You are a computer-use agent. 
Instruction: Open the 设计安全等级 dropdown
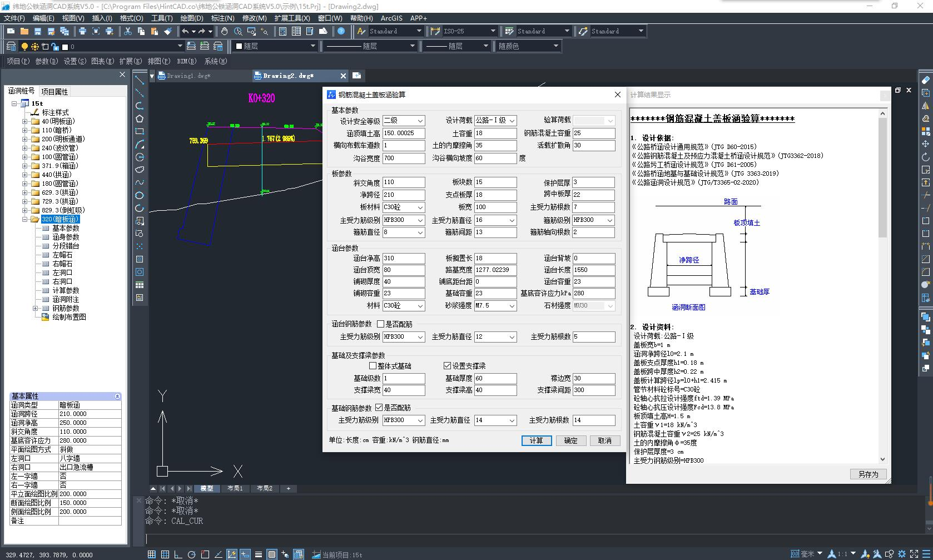click(x=420, y=121)
